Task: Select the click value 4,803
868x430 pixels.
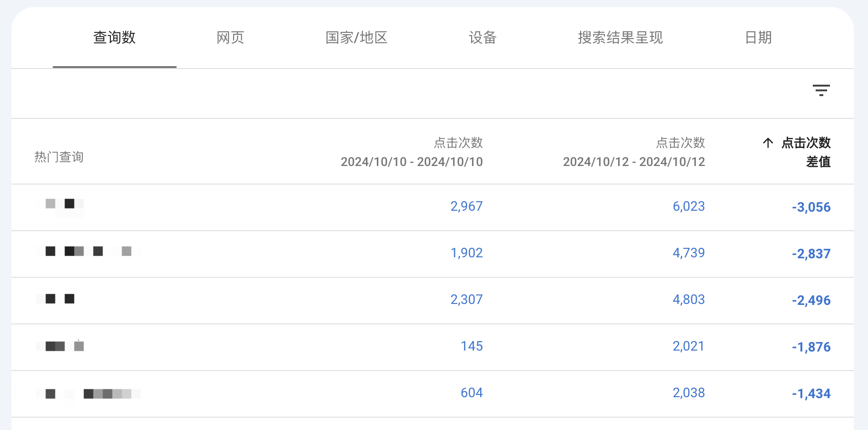Action: [x=689, y=300]
